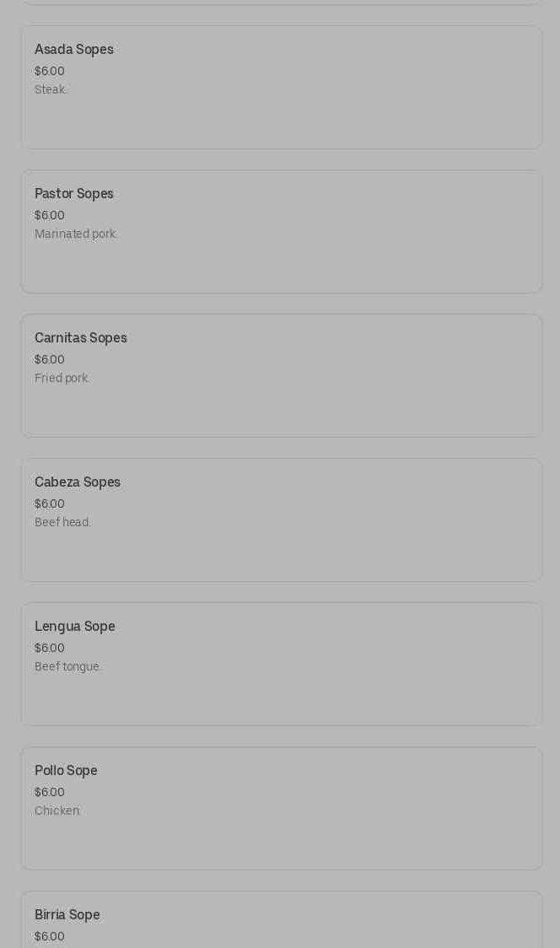
Task: Click the price under Birria Sope
Action: [x=50, y=936]
